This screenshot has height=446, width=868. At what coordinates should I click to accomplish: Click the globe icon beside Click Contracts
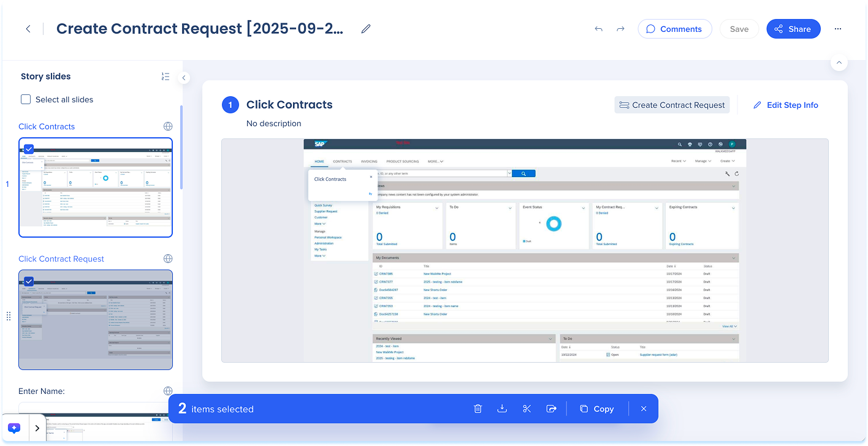167,126
